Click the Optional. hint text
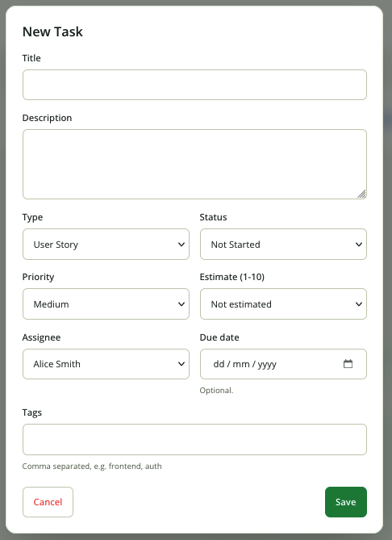Image resolution: width=392 pixels, height=540 pixels. tap(216, 391)
